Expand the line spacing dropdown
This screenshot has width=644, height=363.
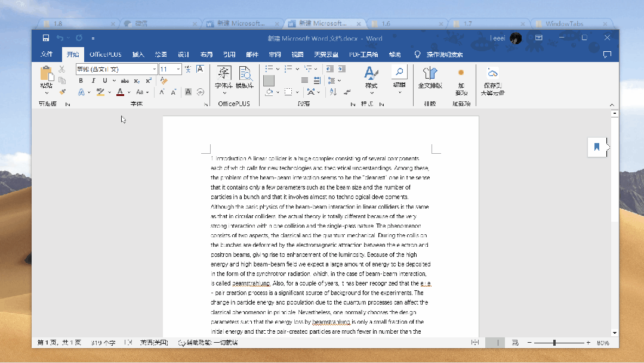(x=339, y=80)
